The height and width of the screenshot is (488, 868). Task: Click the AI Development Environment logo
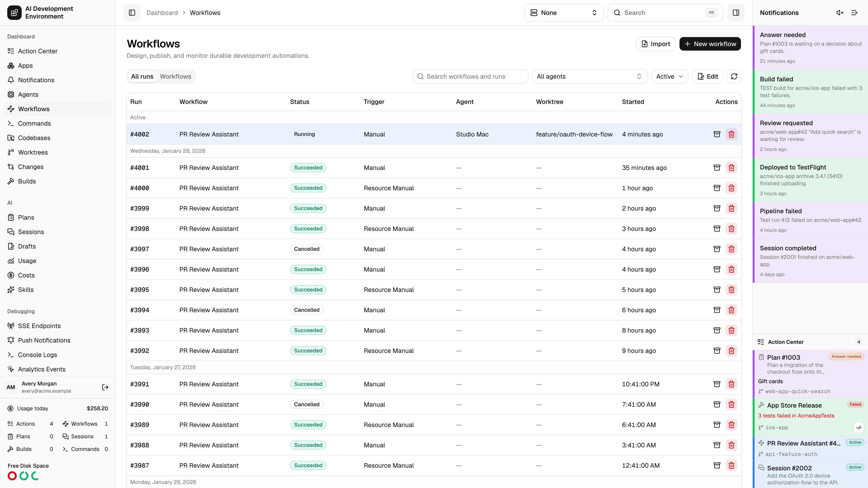[x=14, y=13]
